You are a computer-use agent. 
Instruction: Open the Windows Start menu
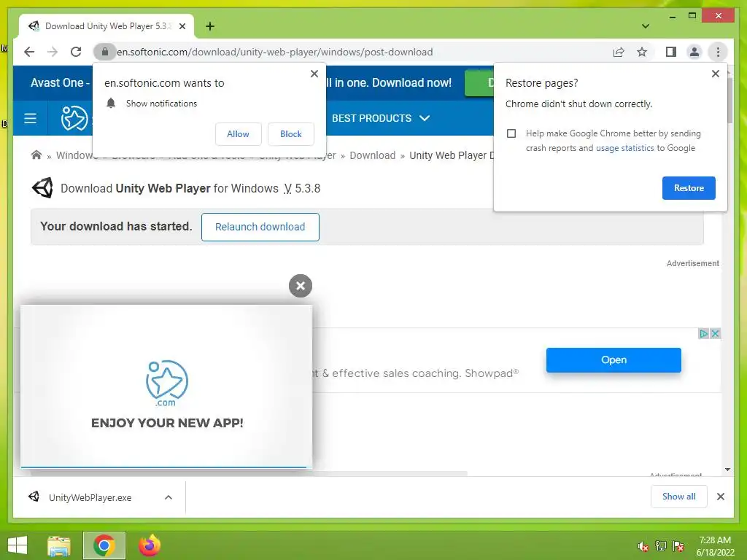(18, 545)
